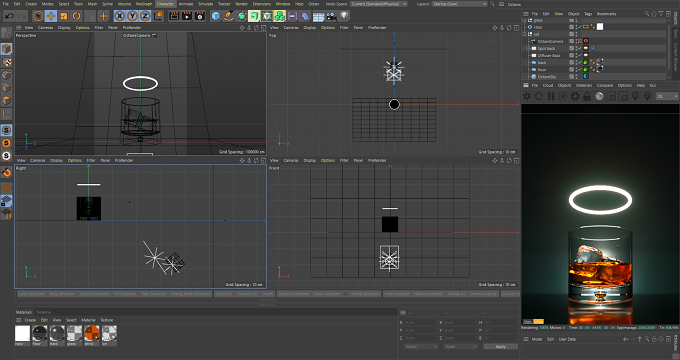680x360 pixels.
Task: Pause the Octane live render
Action: (x=551, y=96)
